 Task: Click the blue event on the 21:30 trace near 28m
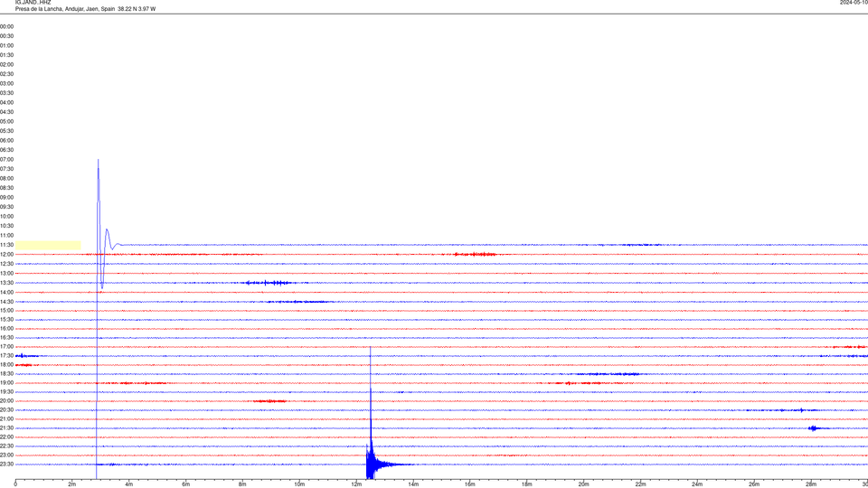coord(814,428)
